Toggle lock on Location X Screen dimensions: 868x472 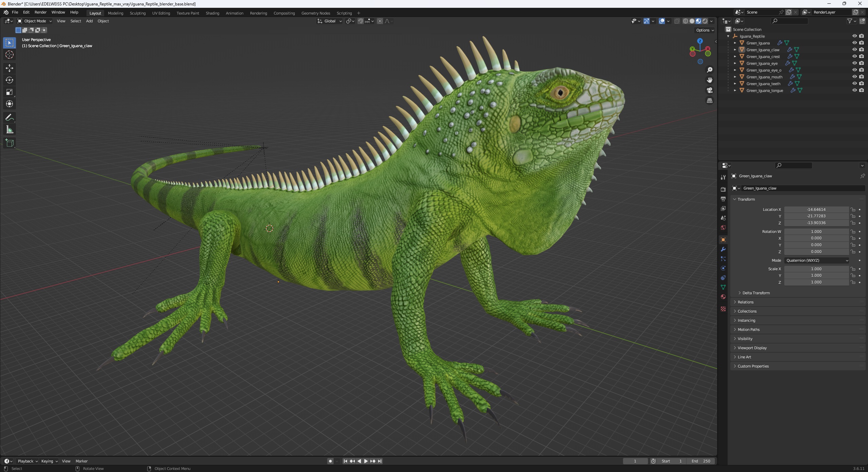[853, 210]
